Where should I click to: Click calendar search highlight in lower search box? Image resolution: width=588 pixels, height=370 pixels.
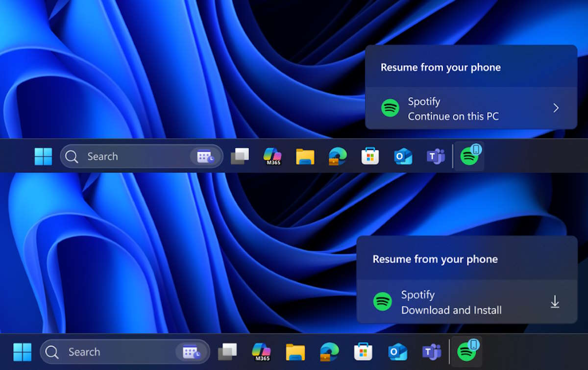point(191,352)
